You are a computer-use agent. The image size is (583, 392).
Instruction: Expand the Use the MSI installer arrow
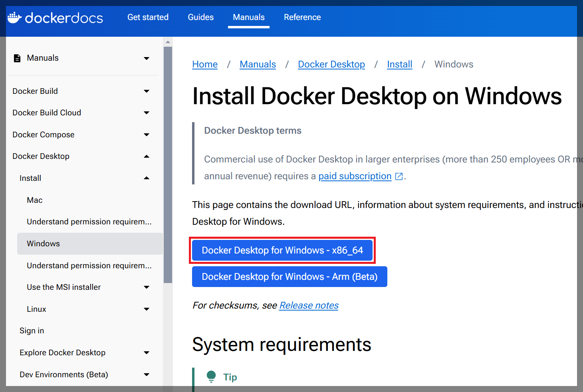pos(147,287)
